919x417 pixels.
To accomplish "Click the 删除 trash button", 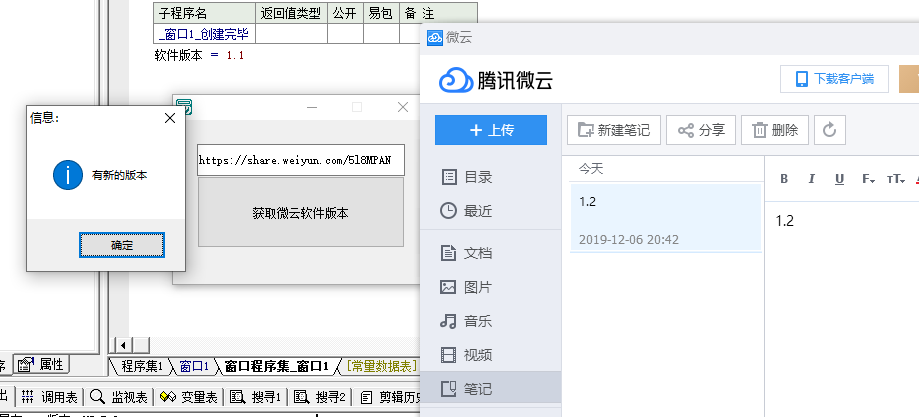I will coord(775,130).
